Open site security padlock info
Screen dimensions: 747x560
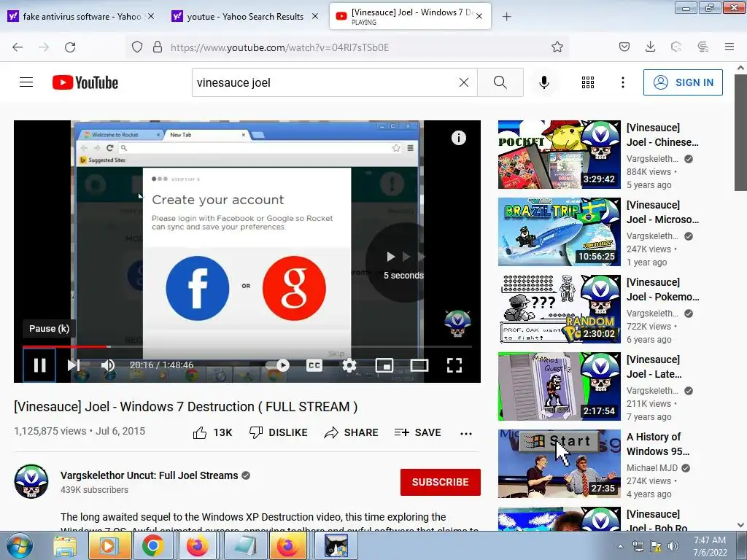click(158, 47)
